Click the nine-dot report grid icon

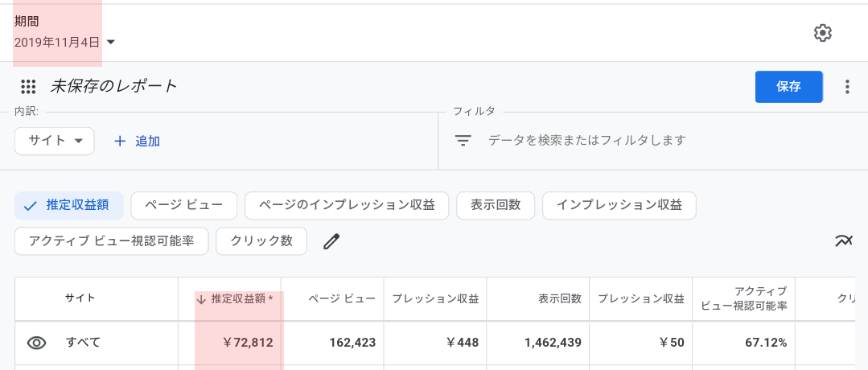pyautogui.click(x=28, y=86)
